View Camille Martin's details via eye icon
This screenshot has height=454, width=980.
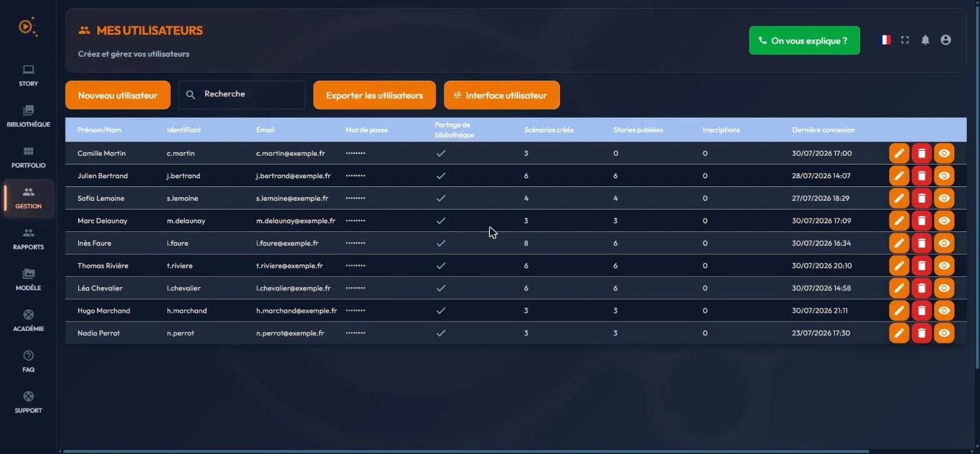tap(944, 153)
